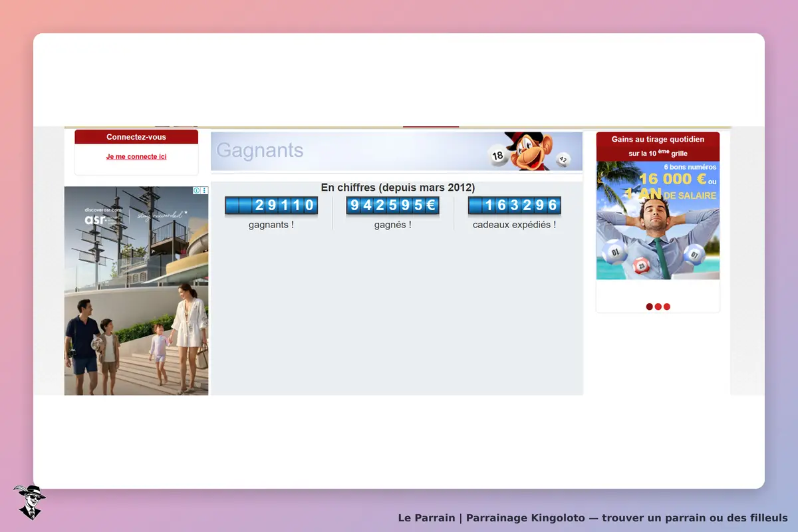Open the three-dot ad options on the ASR advert

click(204, 190)
